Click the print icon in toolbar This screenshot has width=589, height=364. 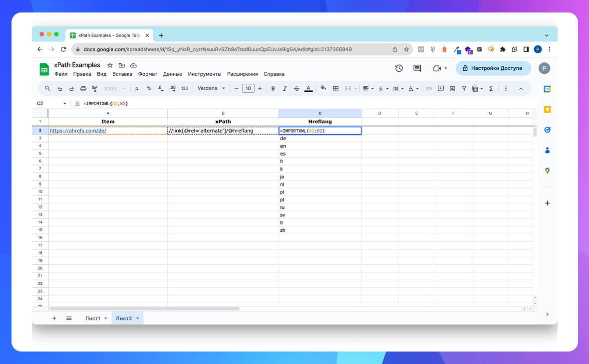tap(83, 89)
